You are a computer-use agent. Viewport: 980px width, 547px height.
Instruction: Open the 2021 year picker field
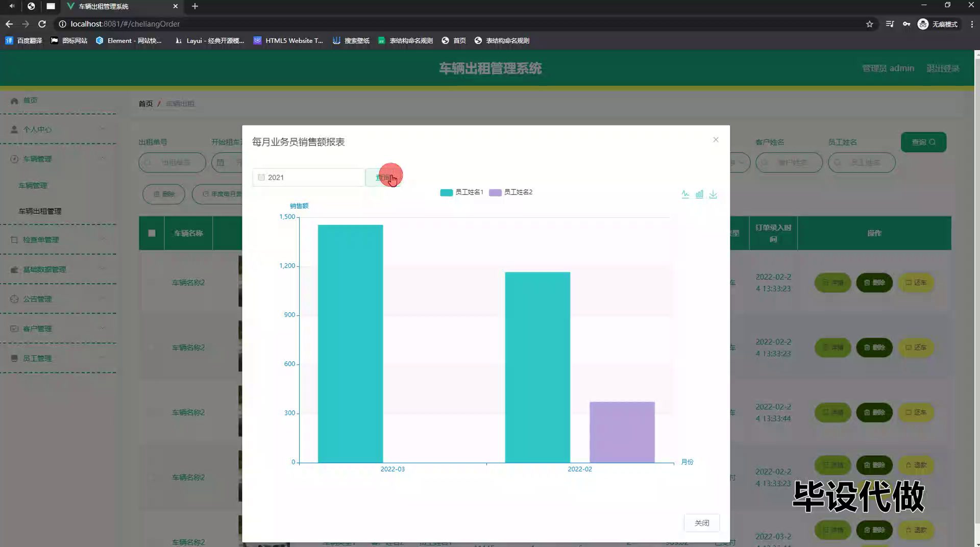(308, 177)
